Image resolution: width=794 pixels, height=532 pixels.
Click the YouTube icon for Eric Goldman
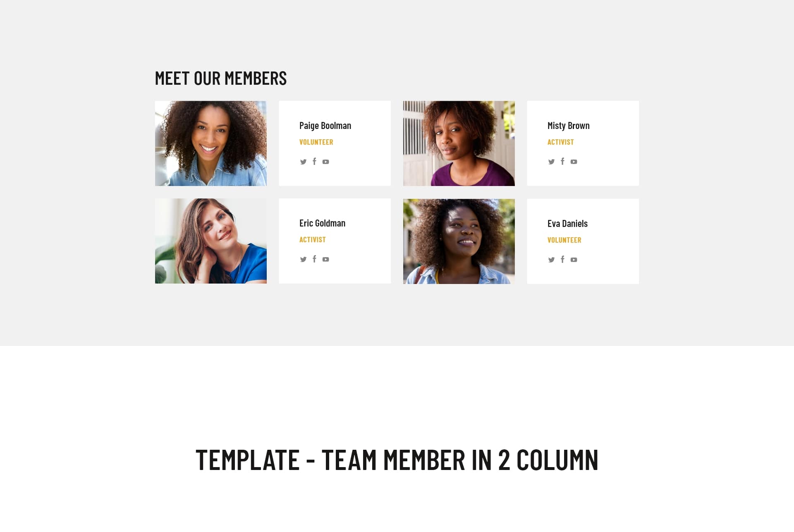pos(325,259)
